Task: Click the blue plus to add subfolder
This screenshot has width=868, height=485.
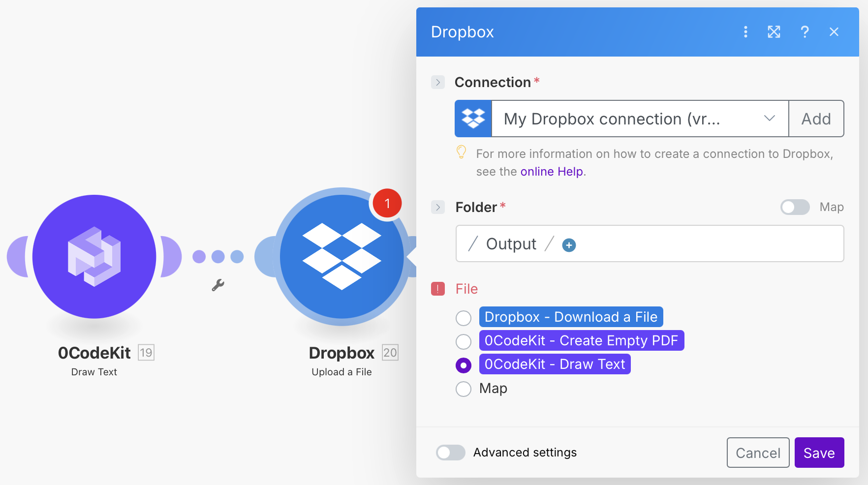Action: (569, 245)
